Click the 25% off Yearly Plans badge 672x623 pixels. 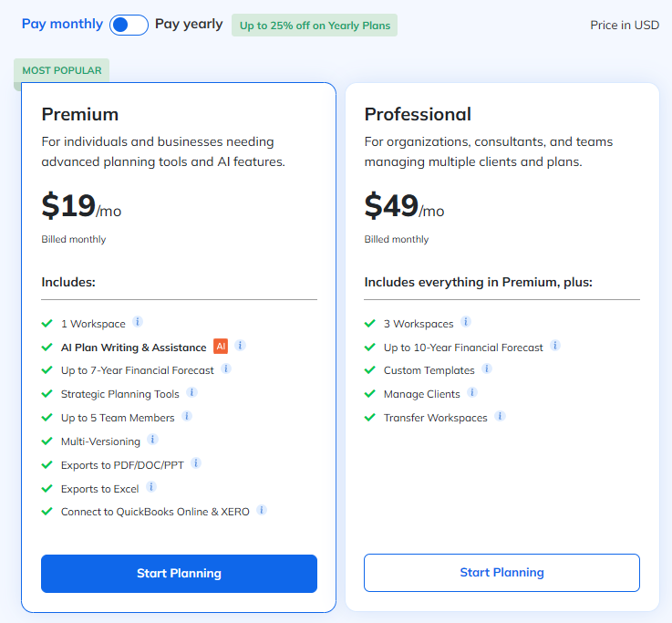[315, 26]
